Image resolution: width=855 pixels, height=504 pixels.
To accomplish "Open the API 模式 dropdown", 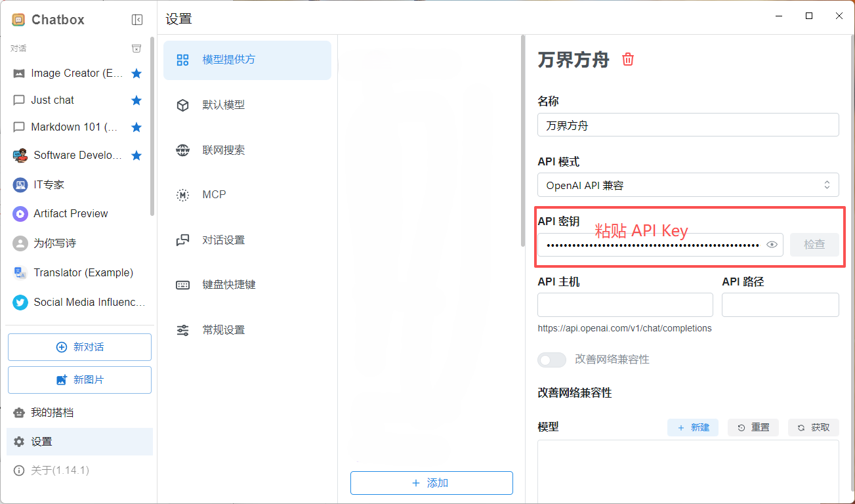I will point(688,185).
